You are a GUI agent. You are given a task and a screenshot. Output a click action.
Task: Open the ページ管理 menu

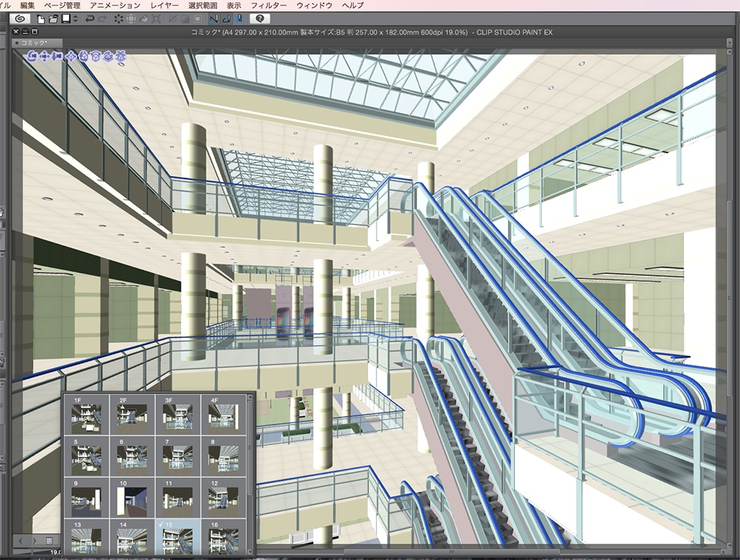click(x=62, y=5)
